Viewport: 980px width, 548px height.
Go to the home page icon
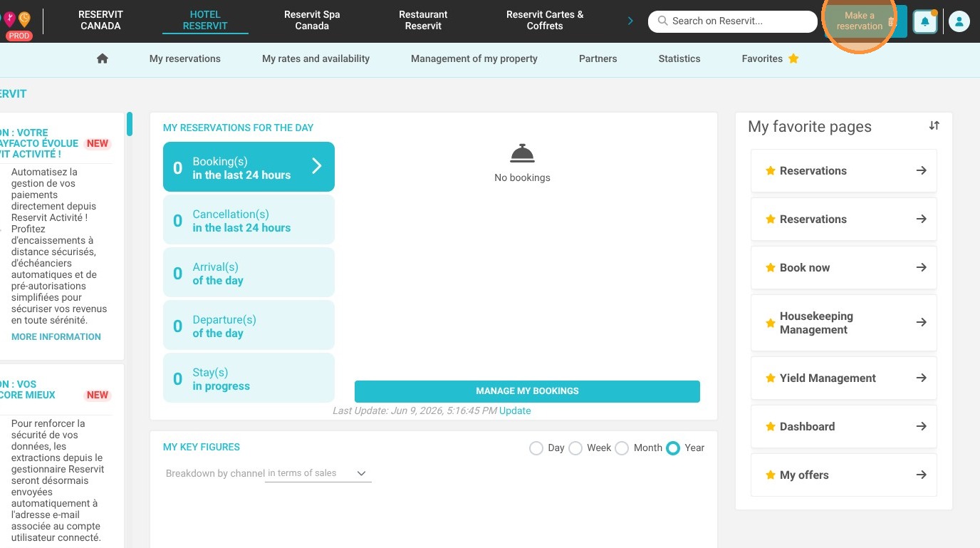click(103, 58)
